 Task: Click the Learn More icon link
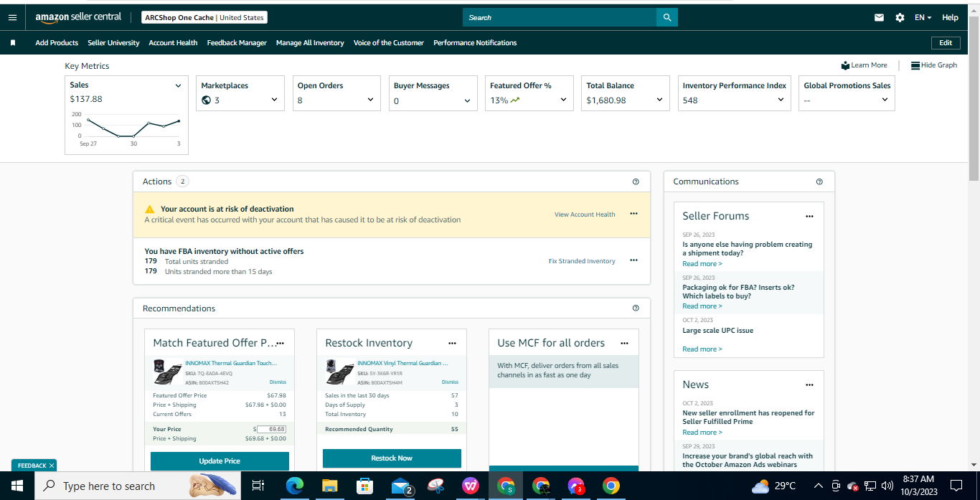(864, 65)
